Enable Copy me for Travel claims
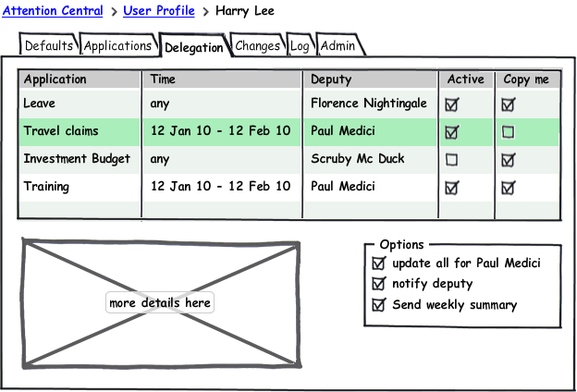Image resolution: width=577 pixels, height=392 pixels. tap(508, 132)
